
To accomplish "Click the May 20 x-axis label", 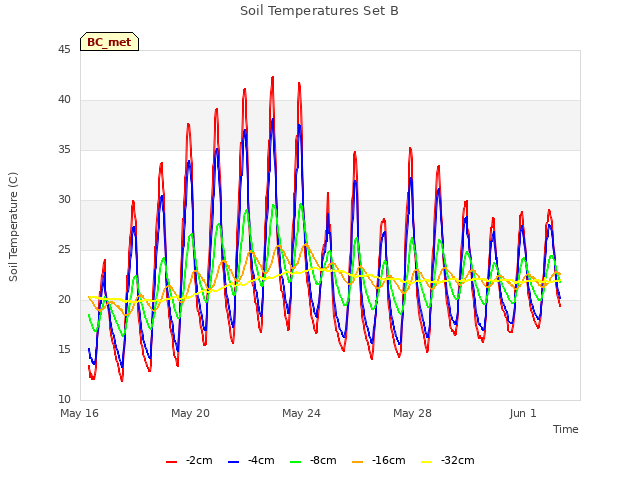I will pos(190,413).
